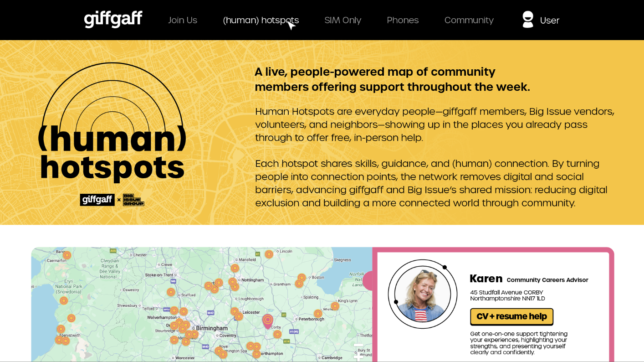
Task: Select the hotspot marker left of Lincoln
Action: click(x=269, y=254)
